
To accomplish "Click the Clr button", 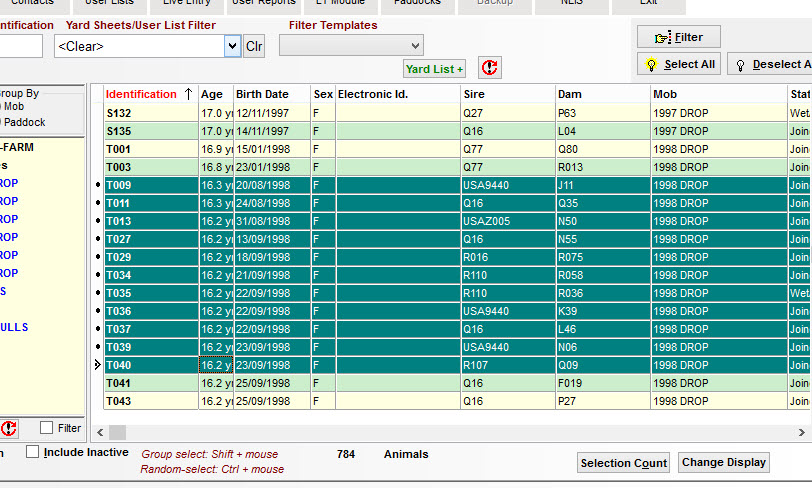I will 254,47.
